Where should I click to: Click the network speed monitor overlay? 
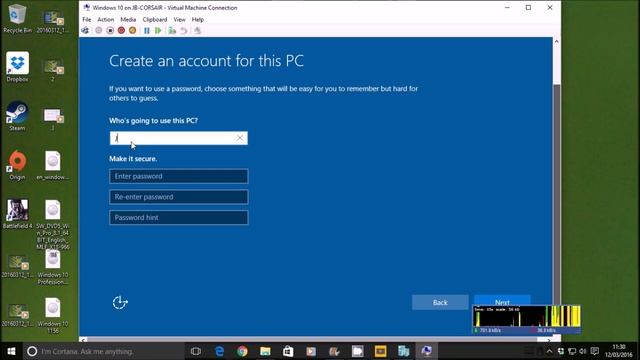(527, 319)
